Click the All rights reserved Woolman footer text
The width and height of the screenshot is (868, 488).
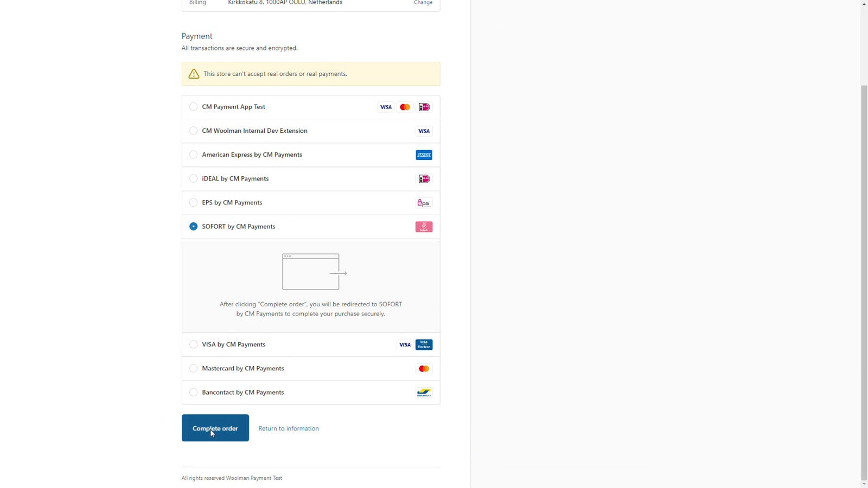(x=232, y=478)
